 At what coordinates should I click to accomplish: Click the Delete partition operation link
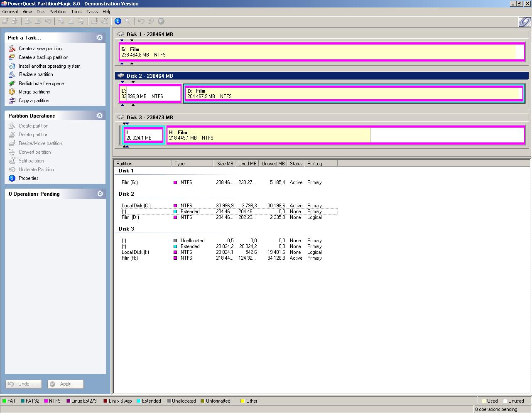pyautogui.click(x=34, y=135)
